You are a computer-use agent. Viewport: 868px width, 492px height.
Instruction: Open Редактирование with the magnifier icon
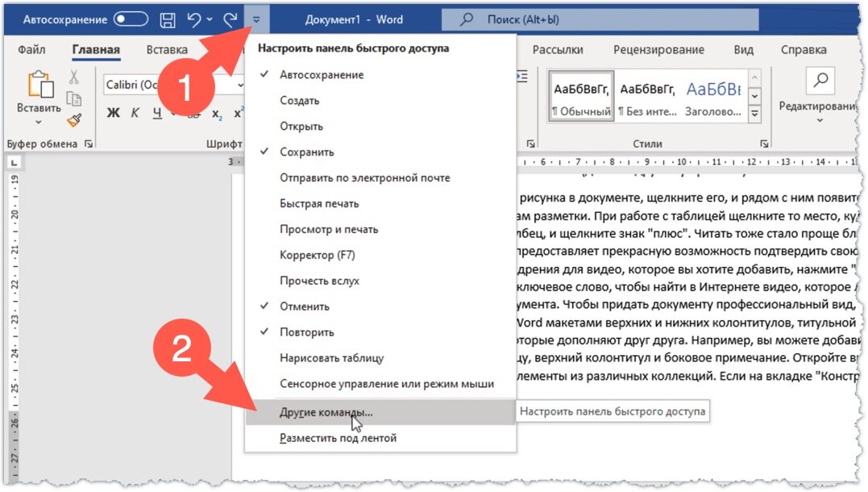[820, 82]
